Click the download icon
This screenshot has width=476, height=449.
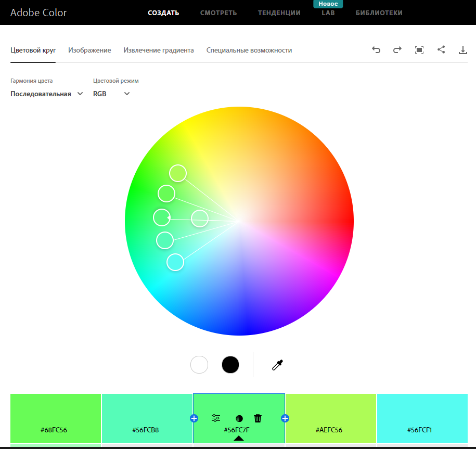[x=463, y=50]
